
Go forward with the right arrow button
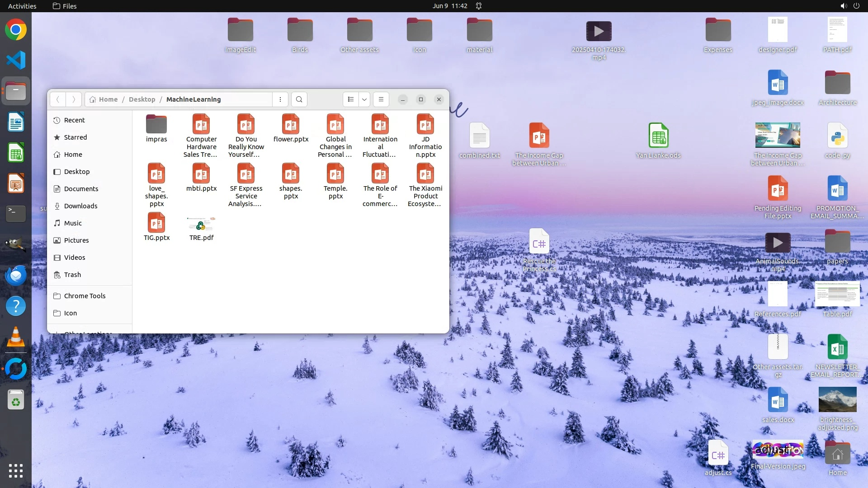tap(74, 99)
